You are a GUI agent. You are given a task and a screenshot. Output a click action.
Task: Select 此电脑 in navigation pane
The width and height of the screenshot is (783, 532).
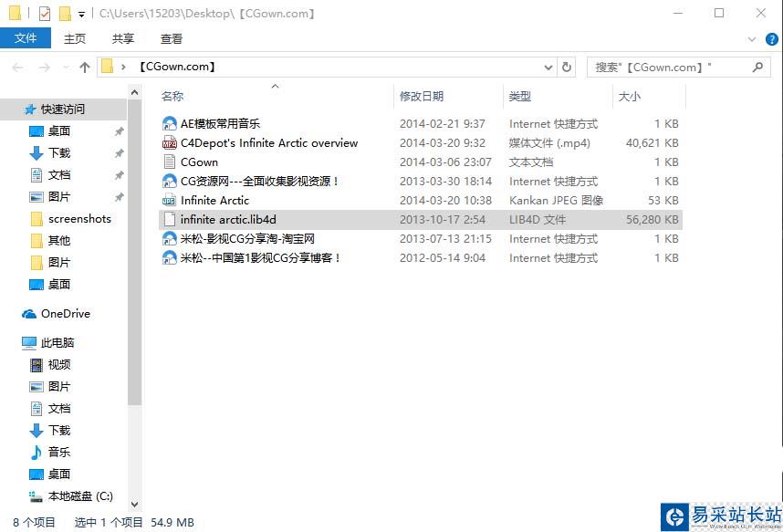point(57,343)
